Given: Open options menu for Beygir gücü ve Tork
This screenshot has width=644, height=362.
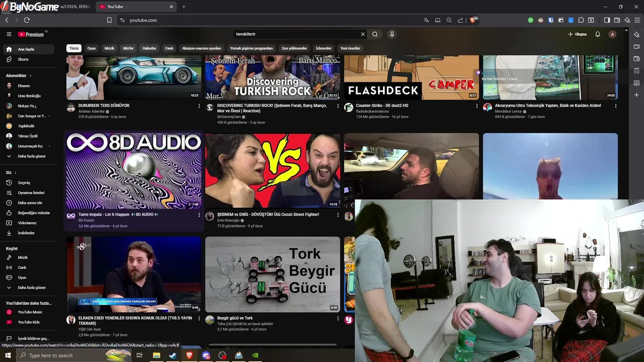Looking at the screenshot, I should coord(338,318).
